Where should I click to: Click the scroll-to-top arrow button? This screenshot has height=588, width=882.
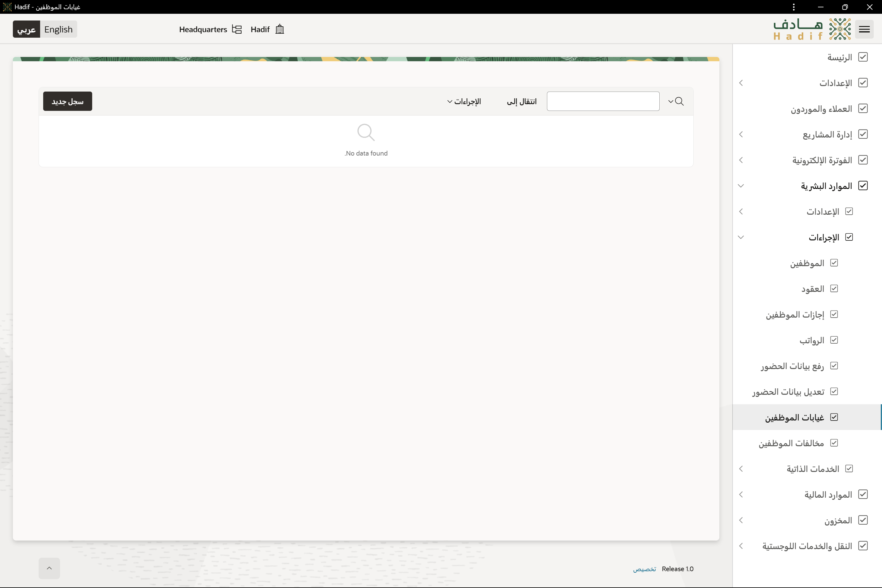point(49,568)
